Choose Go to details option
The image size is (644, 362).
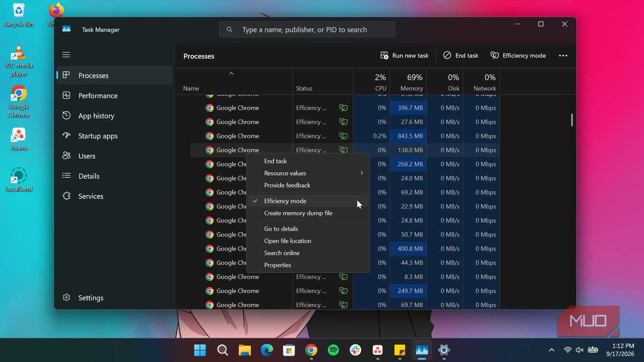click(x=308, y=229)
